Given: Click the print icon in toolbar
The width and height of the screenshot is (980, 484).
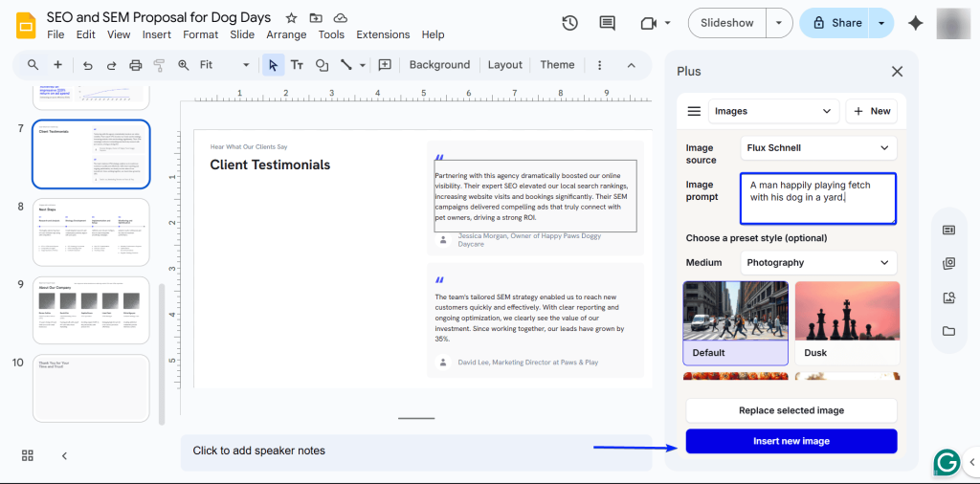Looking at the screenshot, I should point(135,65).
